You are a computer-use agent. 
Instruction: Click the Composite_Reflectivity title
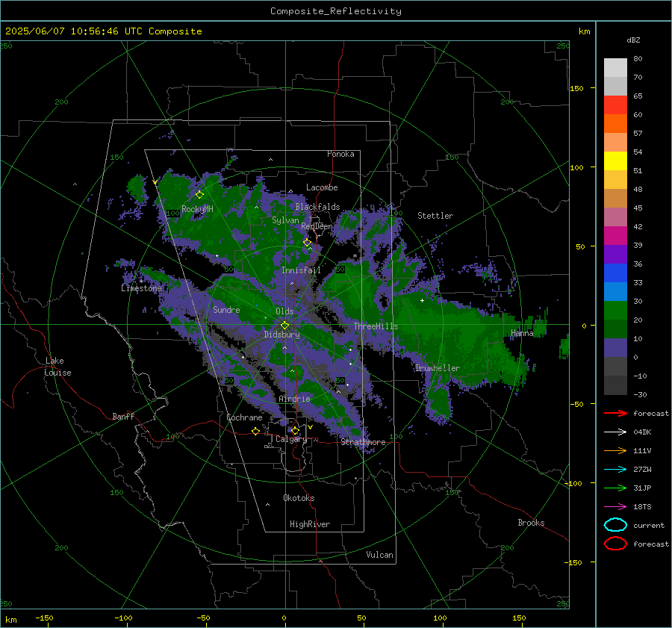click(336, 11)
